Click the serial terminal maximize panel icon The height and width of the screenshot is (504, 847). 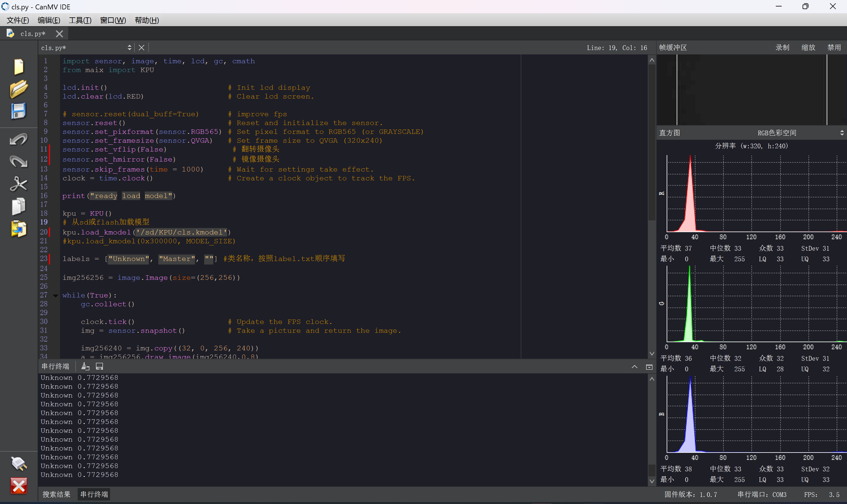(x=649, y=367)
